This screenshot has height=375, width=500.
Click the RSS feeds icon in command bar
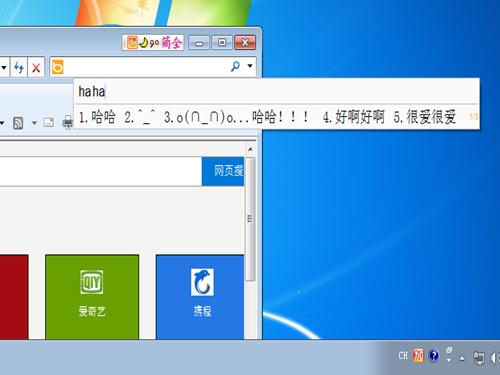tap(18, 123)
